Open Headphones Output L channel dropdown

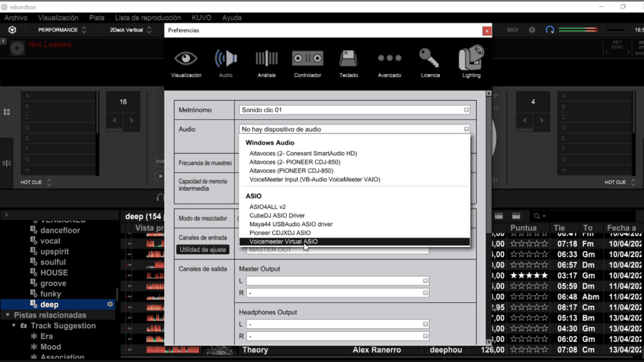coord(338,324)
